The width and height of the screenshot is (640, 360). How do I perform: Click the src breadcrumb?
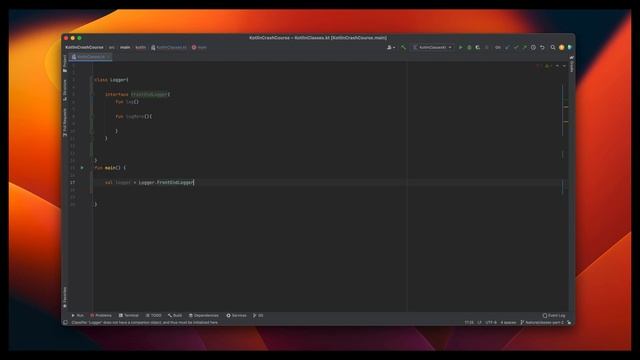tap(111, 47)
